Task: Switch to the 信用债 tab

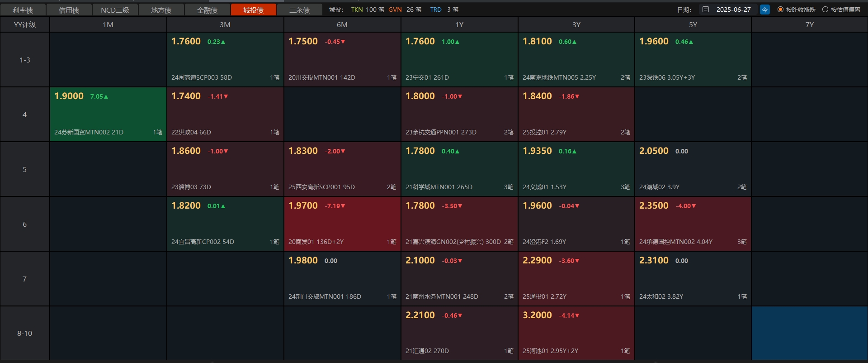Action: (69, 10)
